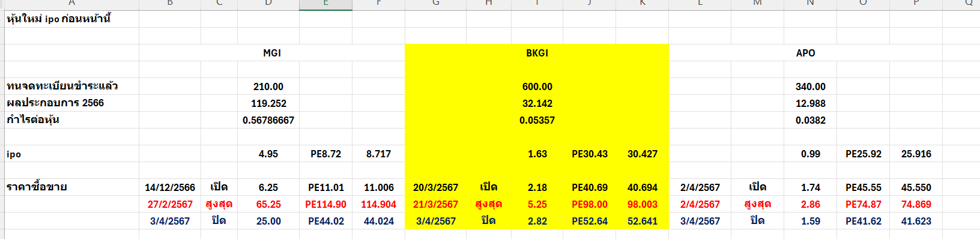The image size is (980, 239).
Task: Select the red PE74.87 cell
Action: (x=863, y=204)
